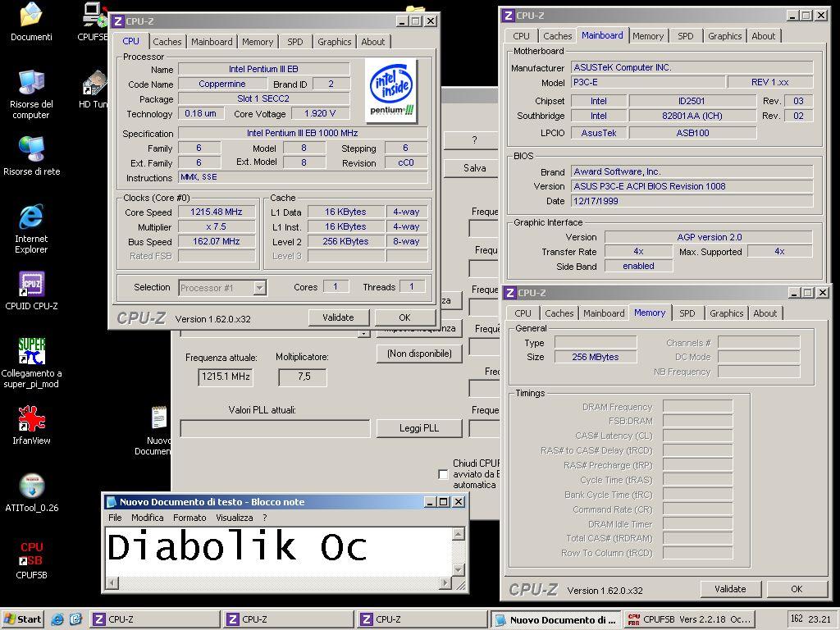
Task: Click the BIOS date 12/17/1999 value
Action: tap(692, 202)
